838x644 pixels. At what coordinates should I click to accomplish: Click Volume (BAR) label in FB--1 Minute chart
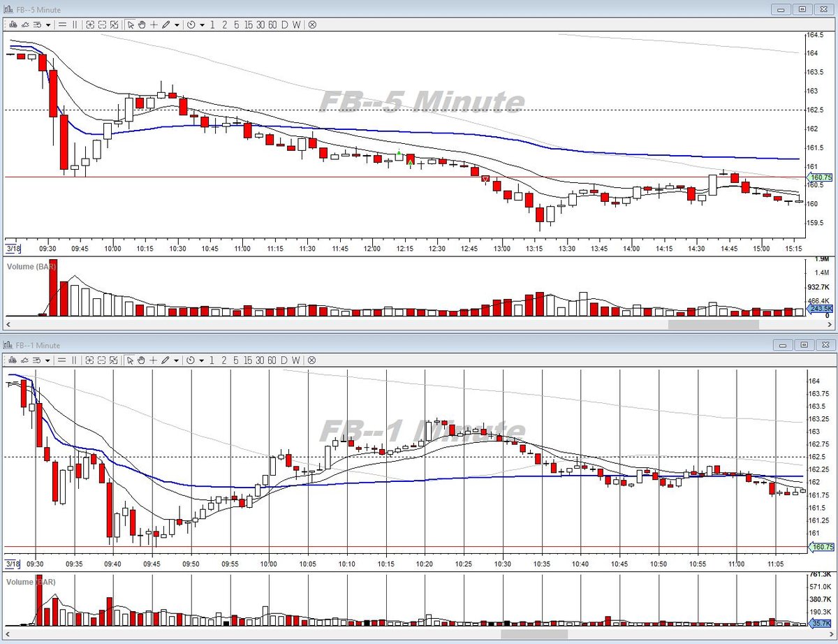coord(31,581)
